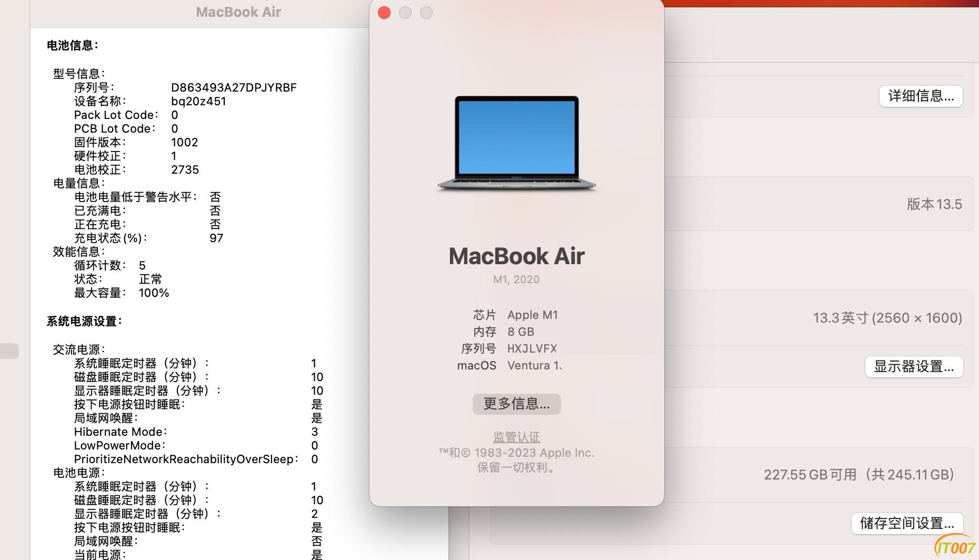Close the About This Mac window

(x=384, y=13)
